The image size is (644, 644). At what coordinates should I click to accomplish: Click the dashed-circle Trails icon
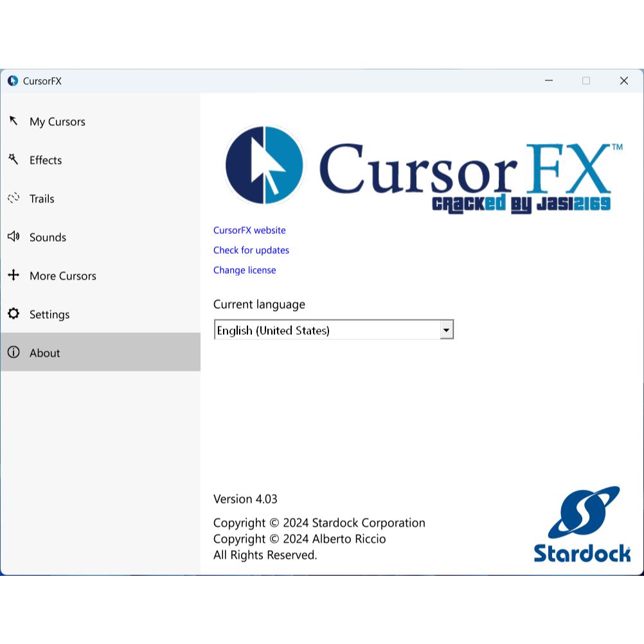13,198
